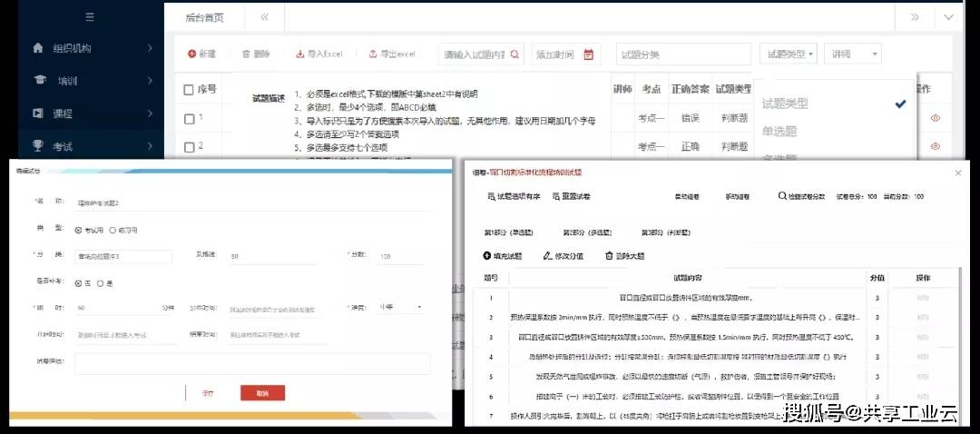The width and height of the screenshot is (980, 434).
Task: Click the 分类 field in edit dialog
Action: coord(123,256)
